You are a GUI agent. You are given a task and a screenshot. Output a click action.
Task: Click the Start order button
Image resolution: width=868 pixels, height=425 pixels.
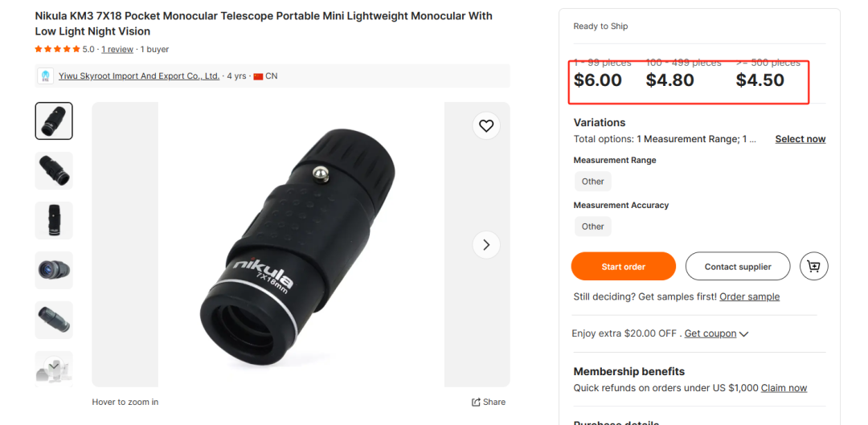[x=624, y=267]
